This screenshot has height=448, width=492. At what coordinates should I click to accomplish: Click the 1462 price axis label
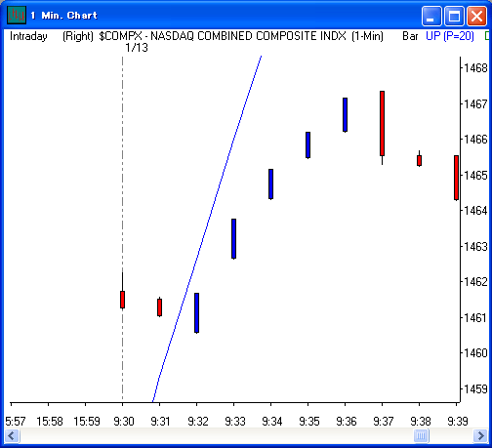[475, 281]
